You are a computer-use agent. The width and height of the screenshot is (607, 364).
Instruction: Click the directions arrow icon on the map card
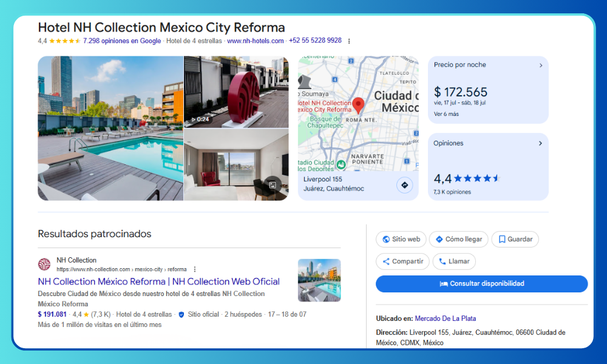click(x=404, y=185)
